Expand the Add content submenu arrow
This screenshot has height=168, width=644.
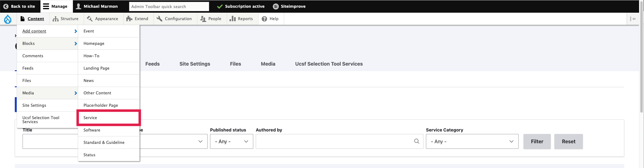[x=76, y=31]
